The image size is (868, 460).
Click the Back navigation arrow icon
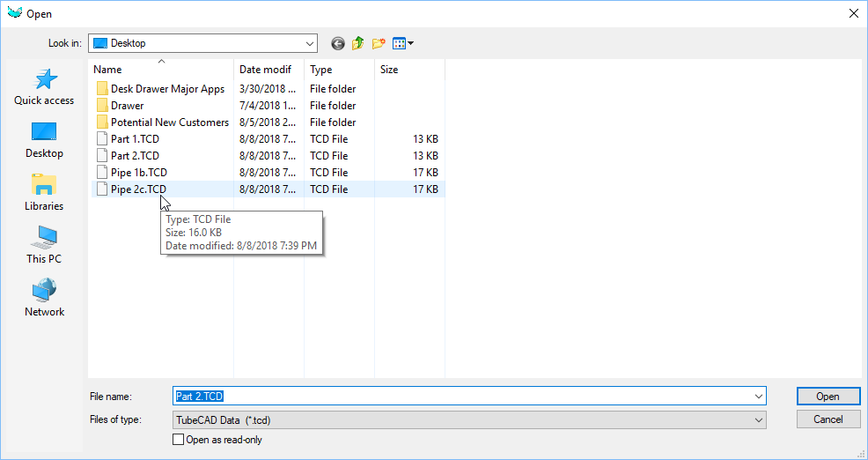click(x=337, y=43)
